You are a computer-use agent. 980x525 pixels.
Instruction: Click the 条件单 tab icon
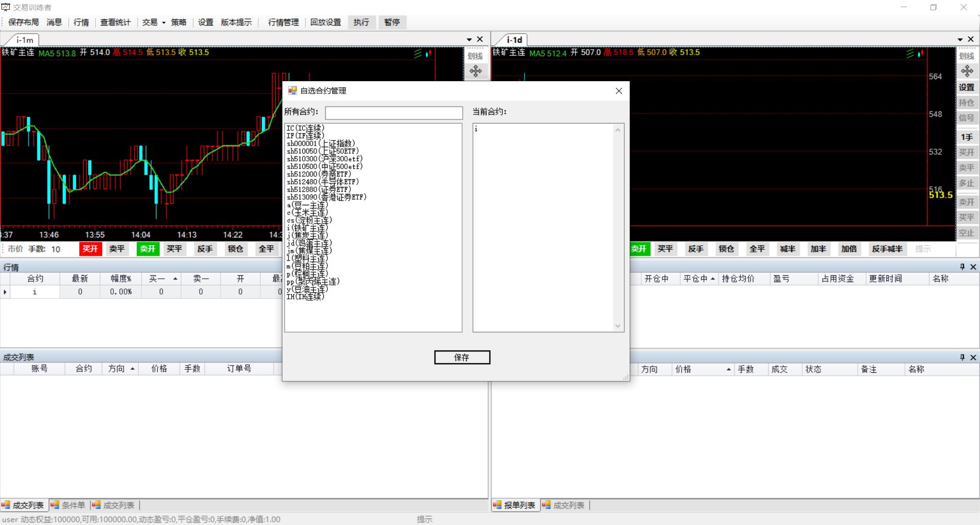pos(55,505)
